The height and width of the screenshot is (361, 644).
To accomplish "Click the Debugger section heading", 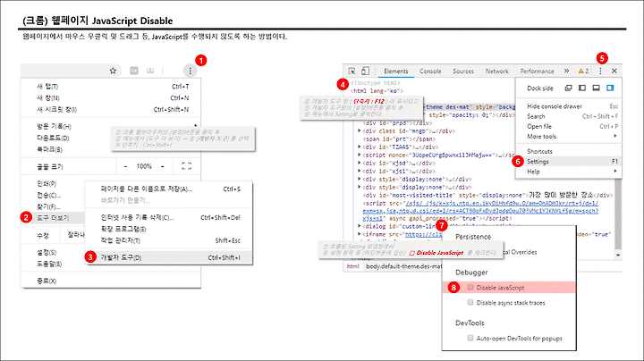I will click(x=471, y=273).
